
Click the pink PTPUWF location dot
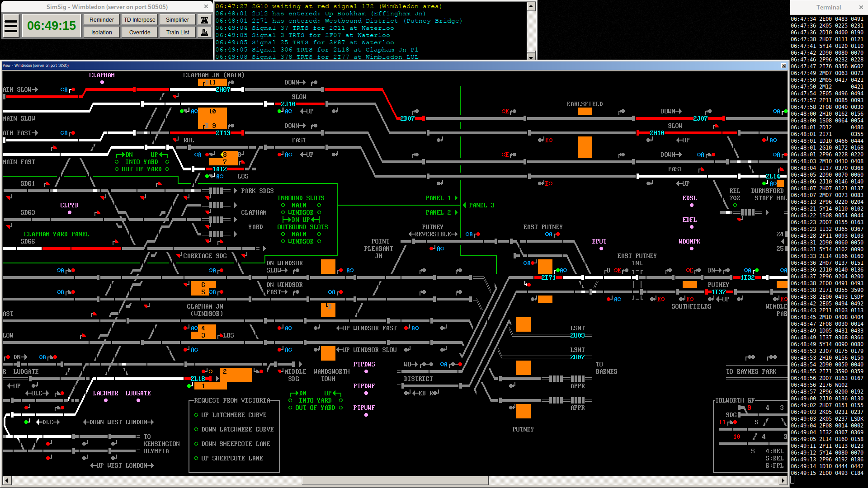point(366,415)
